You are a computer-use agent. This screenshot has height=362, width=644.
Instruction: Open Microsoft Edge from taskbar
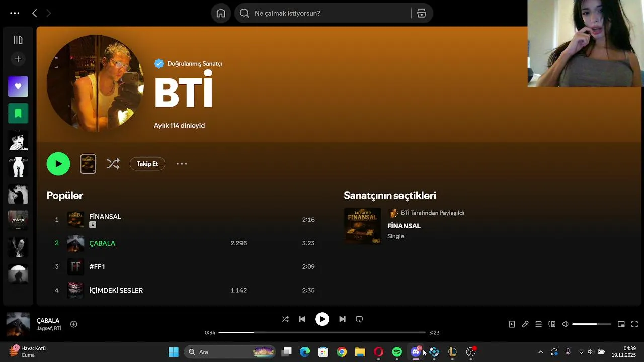[305, 352]
